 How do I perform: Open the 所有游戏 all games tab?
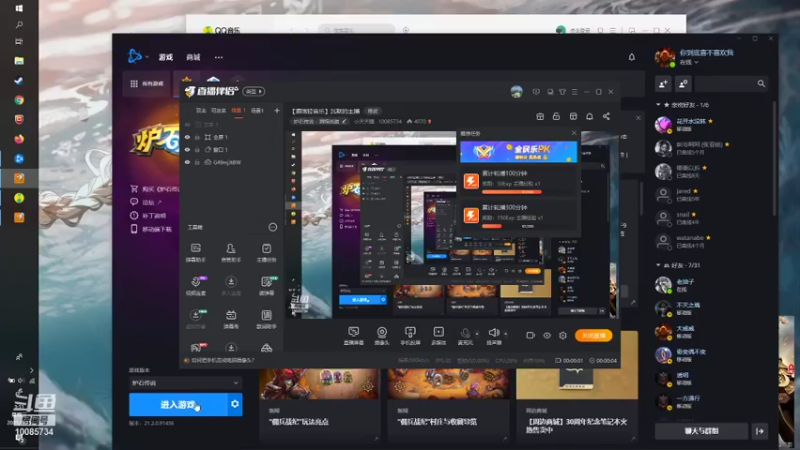147,84
